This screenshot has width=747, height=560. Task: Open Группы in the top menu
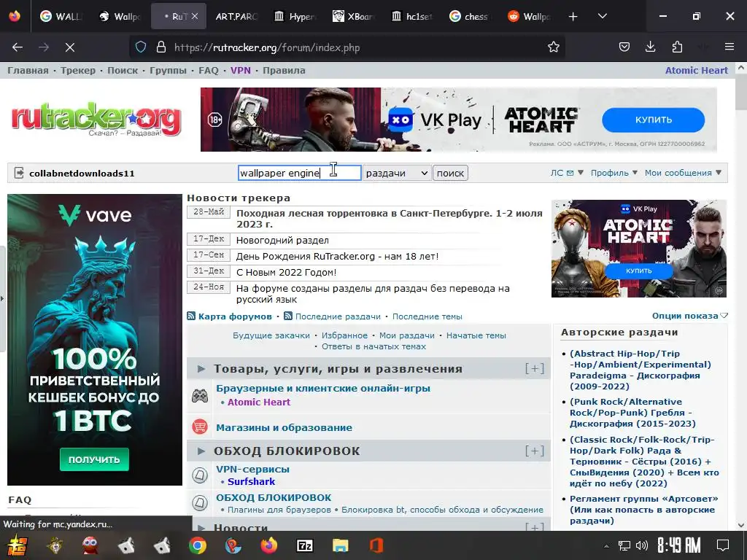pos(169,71)
